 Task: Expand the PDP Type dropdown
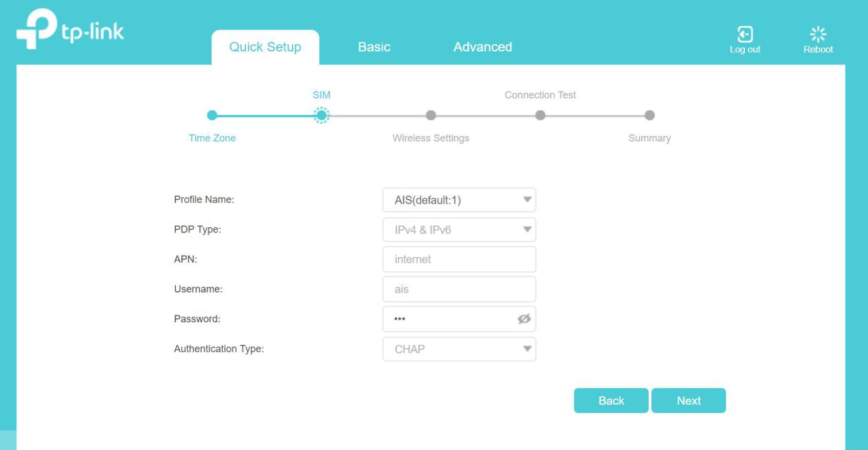tap(459, 230)
